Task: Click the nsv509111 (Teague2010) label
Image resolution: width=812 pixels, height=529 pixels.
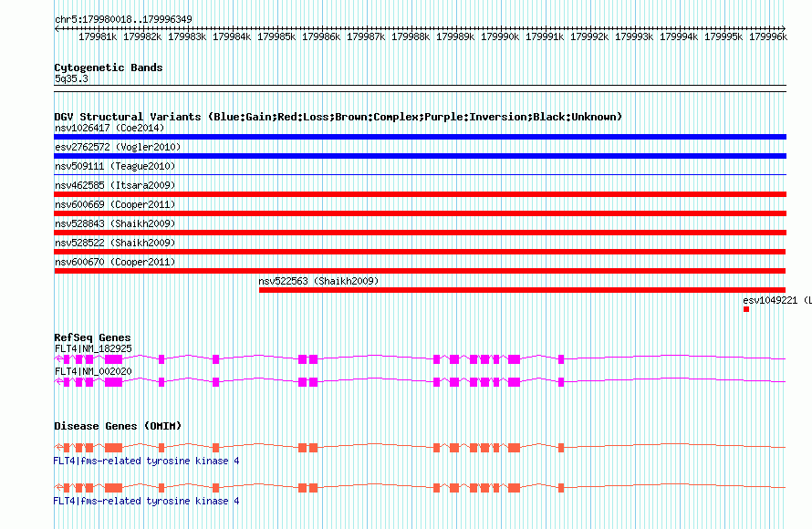Action: tap(115, 166)
